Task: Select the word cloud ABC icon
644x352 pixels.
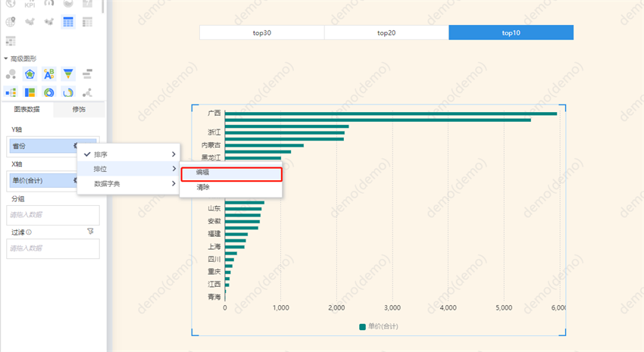Action: [49, 74]
